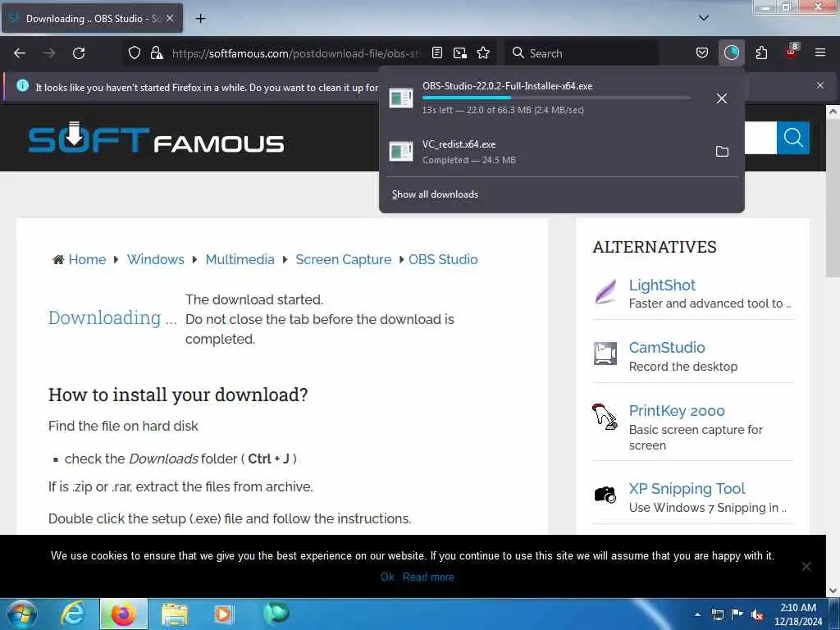Click the site padlock security icon

157,52
